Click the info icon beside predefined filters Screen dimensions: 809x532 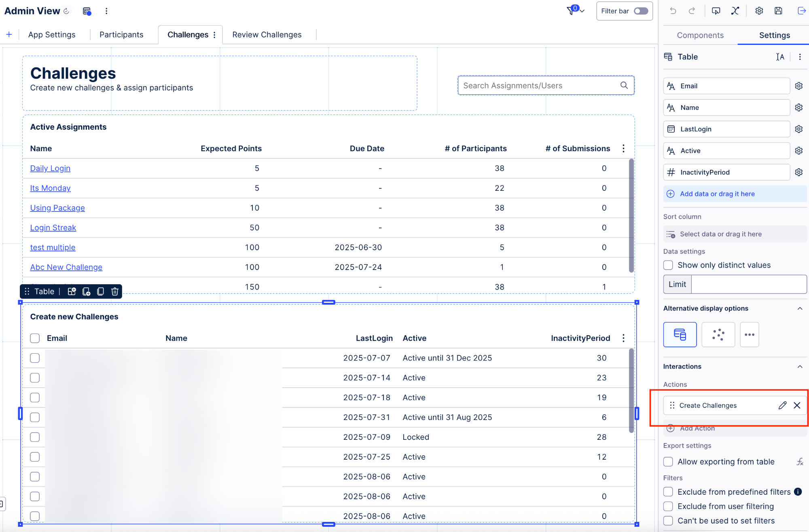tap(798, 492)
